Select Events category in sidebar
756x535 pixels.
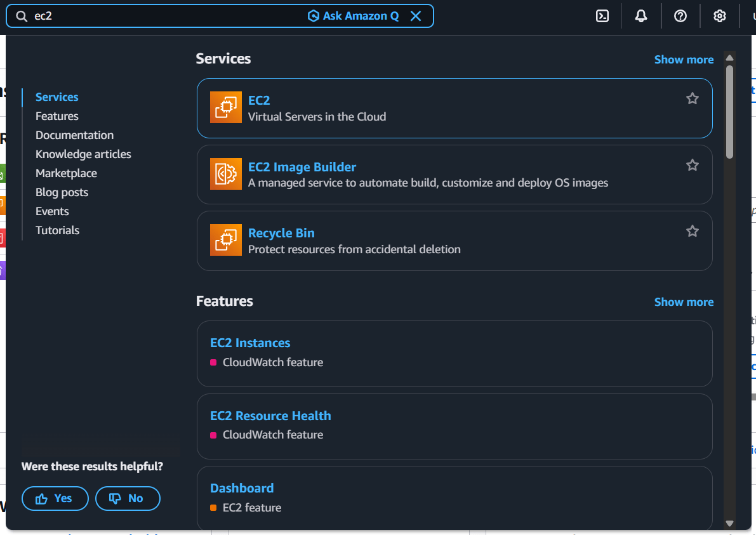(52, 211)
